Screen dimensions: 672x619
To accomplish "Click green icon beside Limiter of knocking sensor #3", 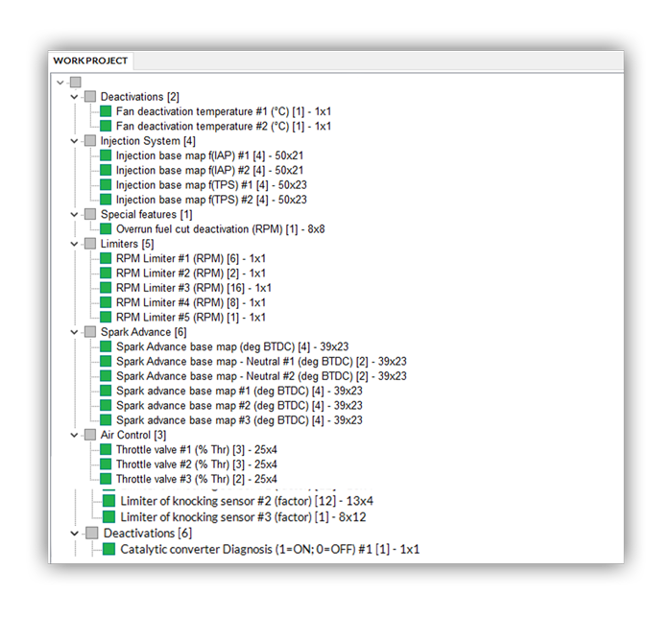I will click(x=108, y=517).
